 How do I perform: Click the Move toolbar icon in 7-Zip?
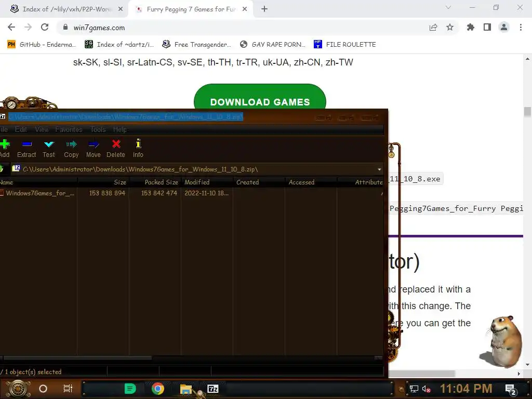pos(94,144)
